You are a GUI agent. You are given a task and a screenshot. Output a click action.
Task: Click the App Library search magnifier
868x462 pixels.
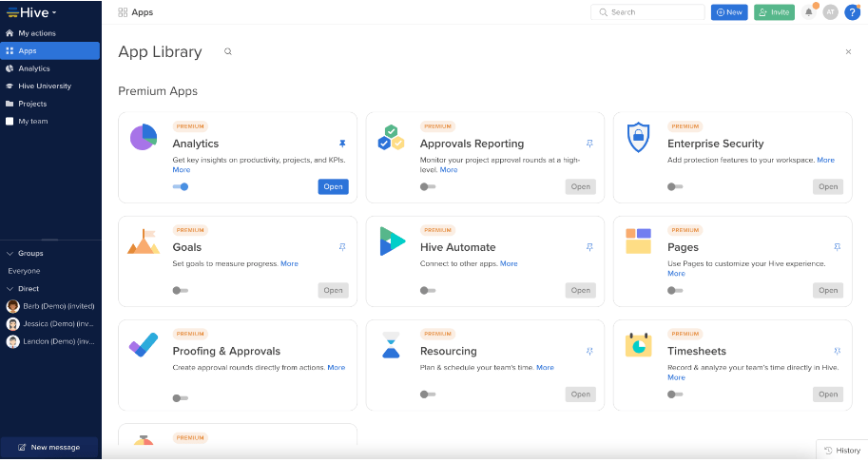(x=227, y=51)
